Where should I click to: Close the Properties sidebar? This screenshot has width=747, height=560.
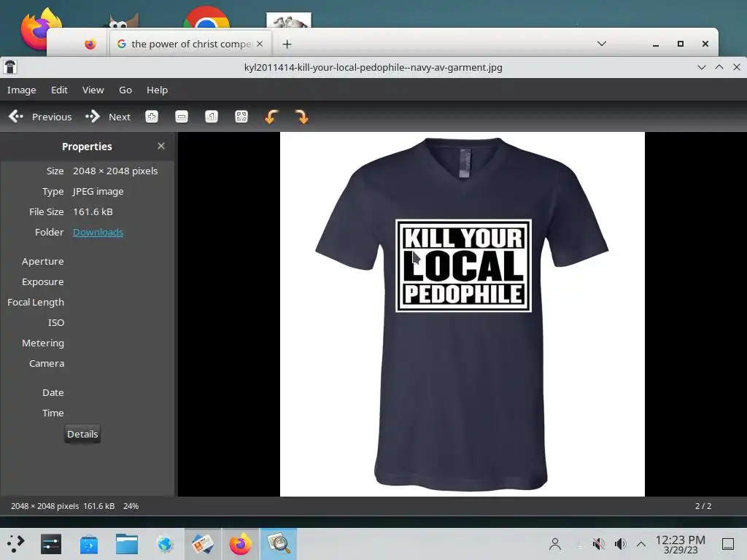click(161, 146)
